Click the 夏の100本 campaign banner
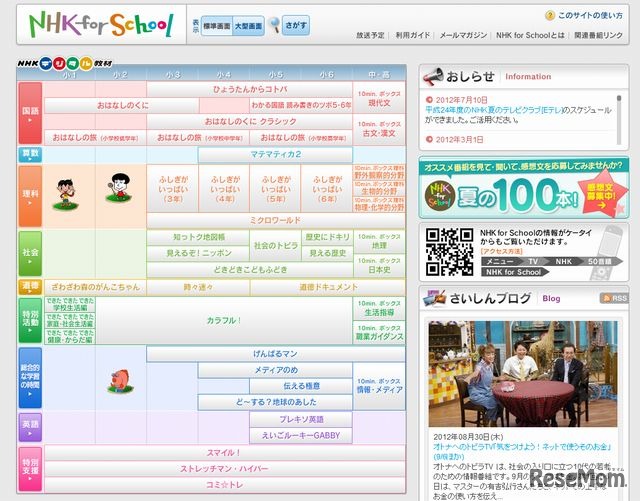 524,187
